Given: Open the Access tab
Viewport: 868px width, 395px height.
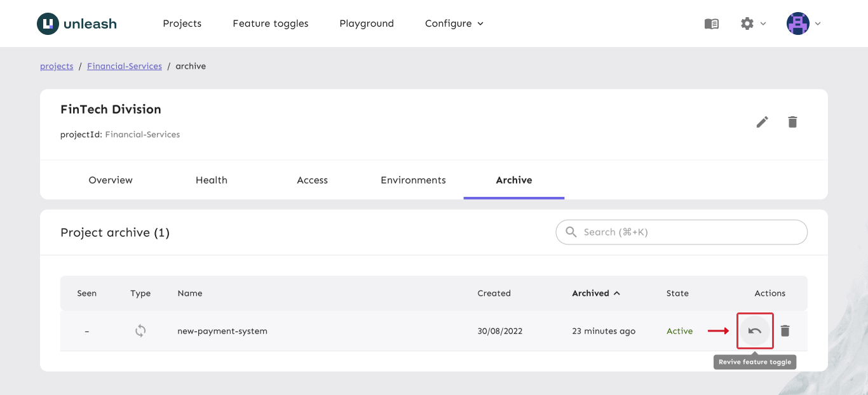Looking at the screenshot, I should point(313,180).
